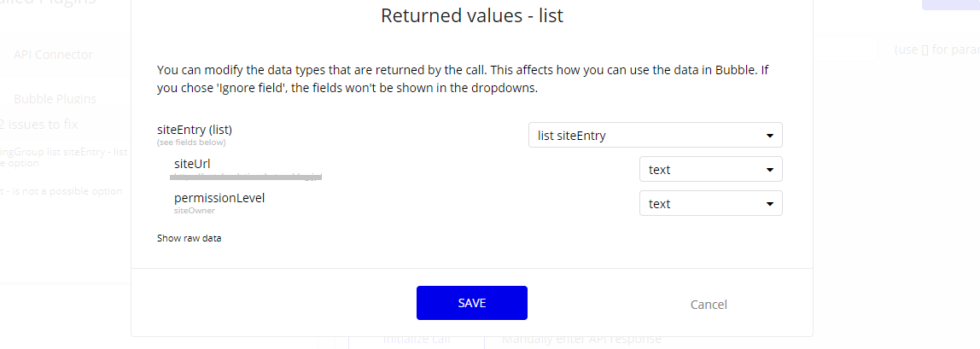980x349 pixels.
Task: Select Bubble Plugins in the sidebar
Action: pyautogui.click(x=55, y=99)
